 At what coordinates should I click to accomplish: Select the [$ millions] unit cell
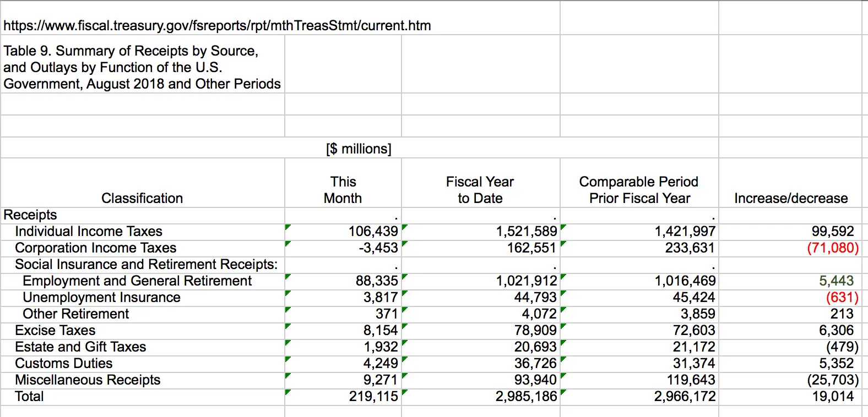click(359, 149)
